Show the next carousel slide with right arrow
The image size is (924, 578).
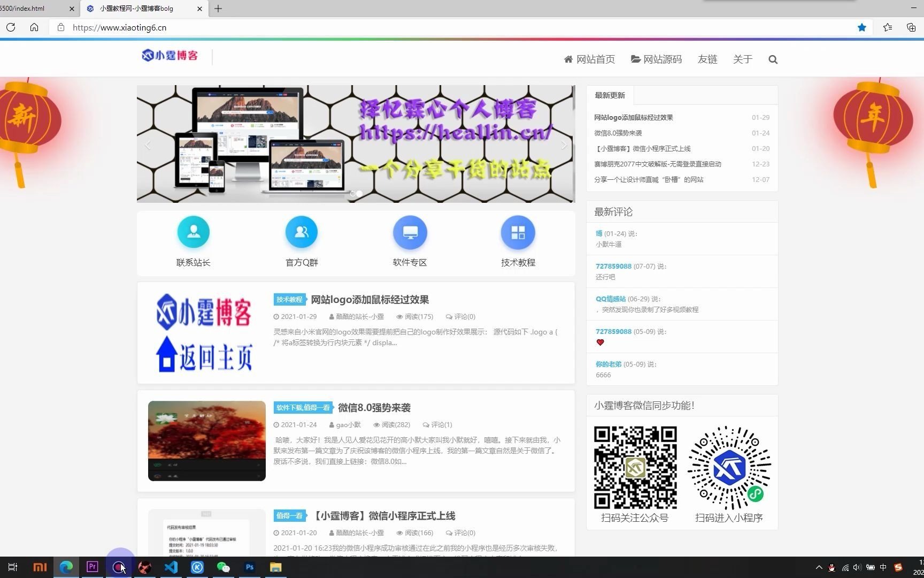(563, 144)
